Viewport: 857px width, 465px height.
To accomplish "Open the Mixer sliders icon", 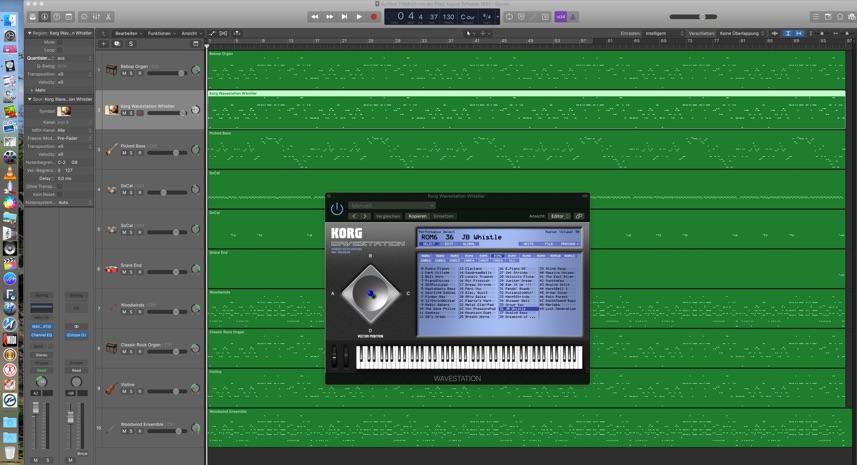I will 96,17.
